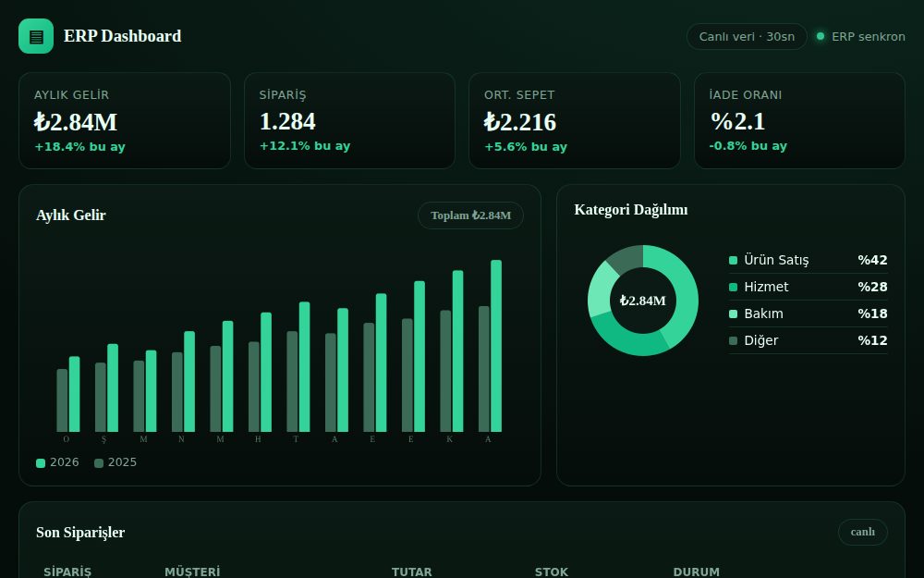Click the 'O' month label on chart axis

66,439
